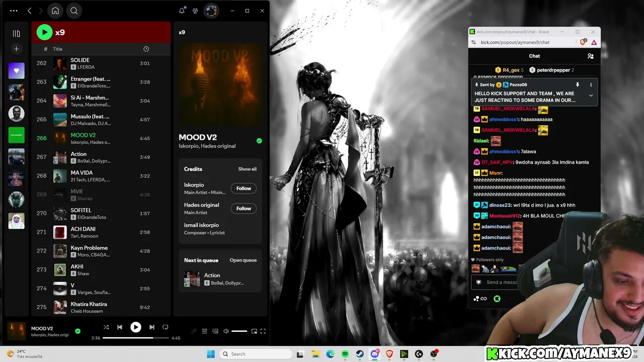Adjust the Spotify volume slider
The image size is (644, 362).
tap(239, 331)
